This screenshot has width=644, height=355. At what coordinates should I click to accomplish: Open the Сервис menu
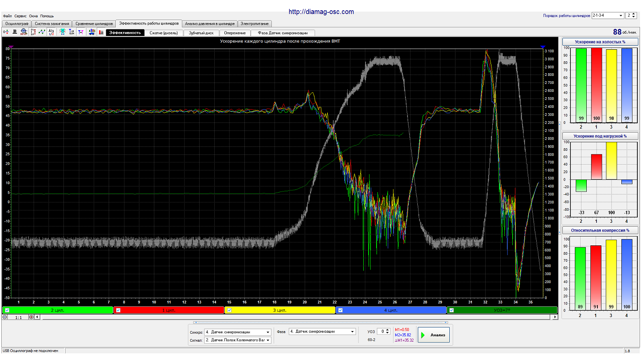(20, 16)
